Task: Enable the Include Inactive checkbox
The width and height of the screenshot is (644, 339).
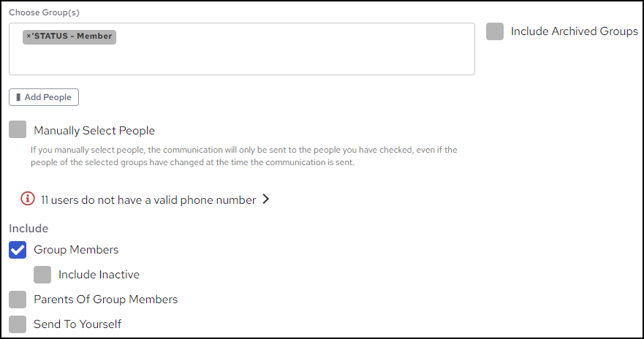Action: (x=42, y=275)
